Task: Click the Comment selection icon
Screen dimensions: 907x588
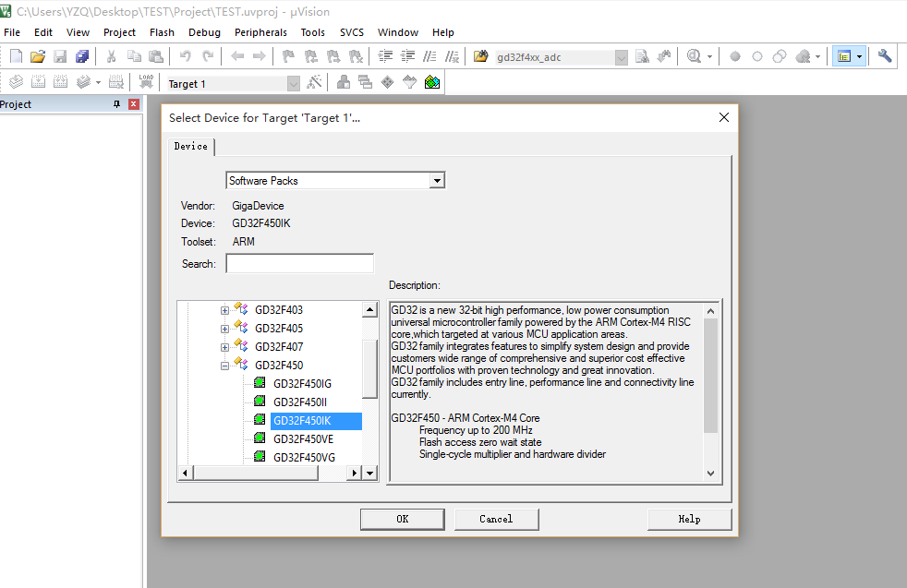Action: pyautogui.click(x=429, y=56)
